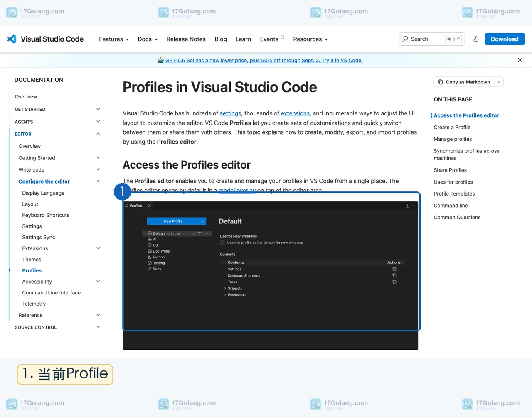Dismiss the GPT-5.6 Sol announcement banner
Image resolution: width=532 pixels, height=417 pixels.
pos(520,60)
